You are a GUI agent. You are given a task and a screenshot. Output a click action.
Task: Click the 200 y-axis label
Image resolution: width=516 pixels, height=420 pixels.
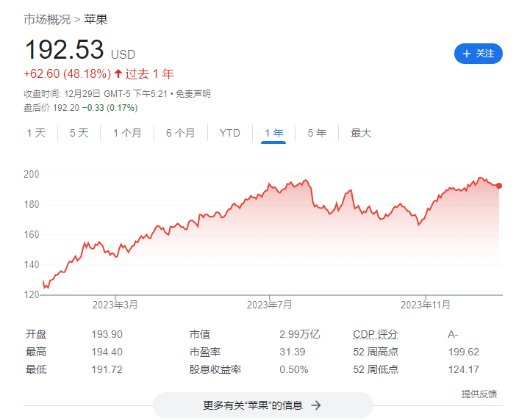click(x=32, y=174)
